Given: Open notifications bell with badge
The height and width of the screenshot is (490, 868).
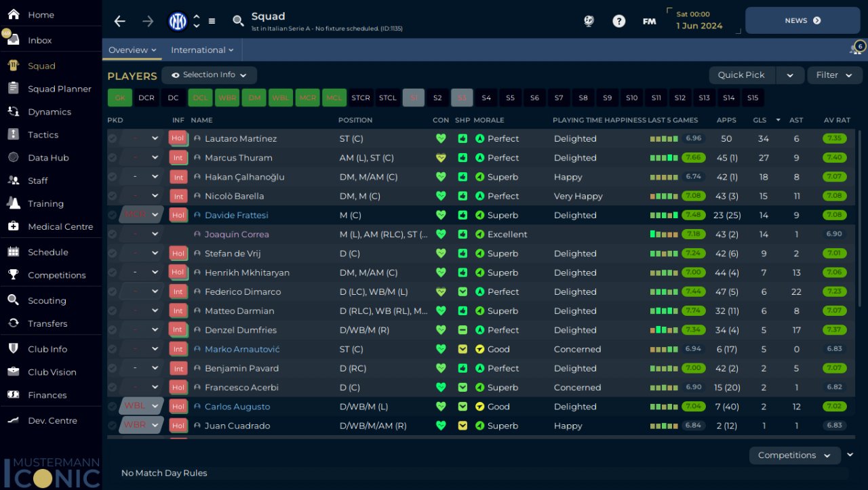Looking at the screenshot, I should tap(856, 49).
